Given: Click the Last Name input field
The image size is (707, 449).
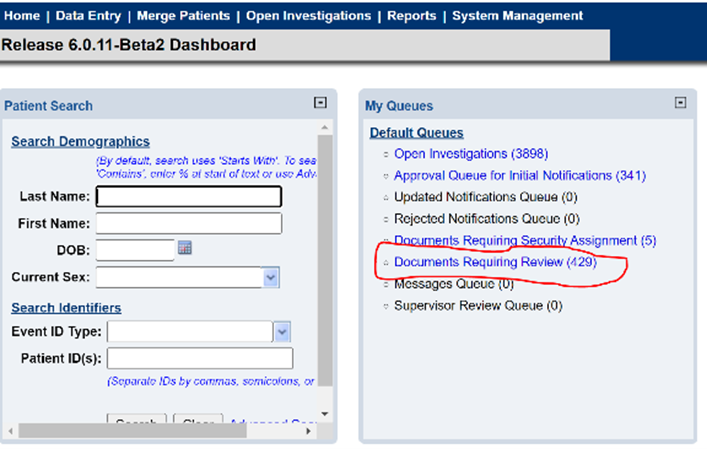Looking at the screenshot, I should point(188,196).
